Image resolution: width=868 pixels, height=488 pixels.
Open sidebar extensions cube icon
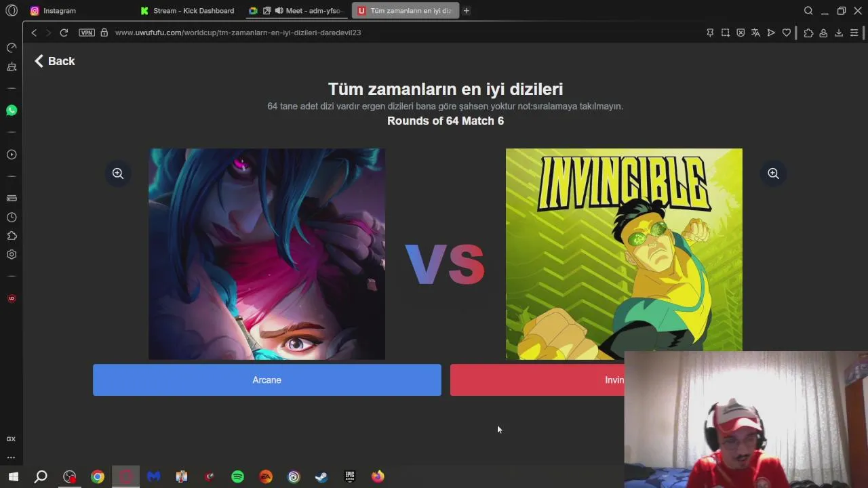(x=12, y=236)
